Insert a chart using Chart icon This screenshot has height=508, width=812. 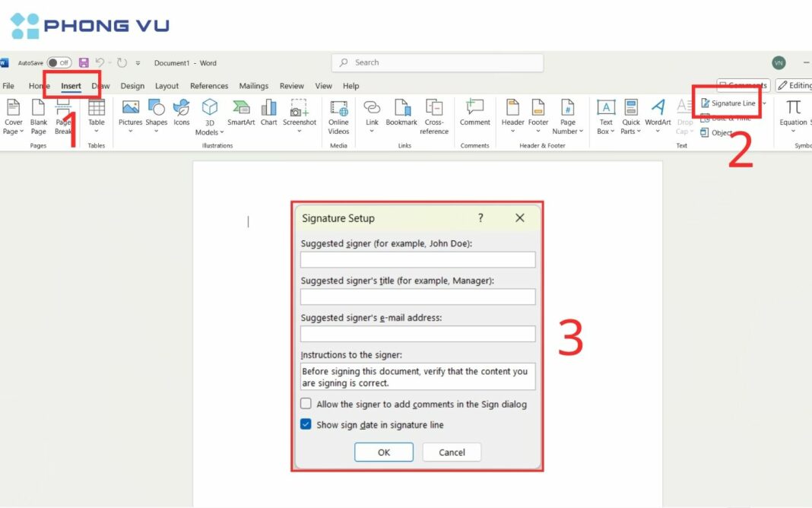pyautogui.click(x=269, y=113)
